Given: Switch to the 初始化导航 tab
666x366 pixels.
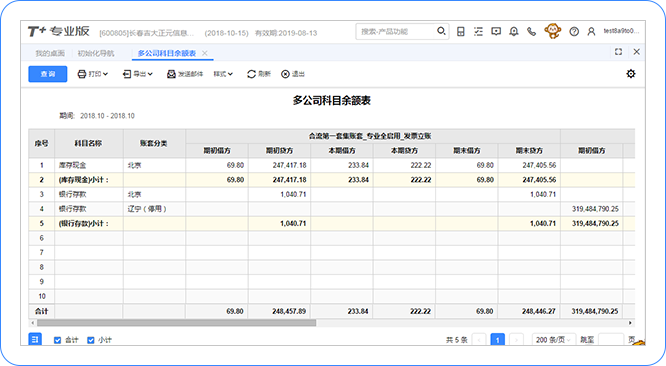Looking at the screenshot, I should point(96,53).
